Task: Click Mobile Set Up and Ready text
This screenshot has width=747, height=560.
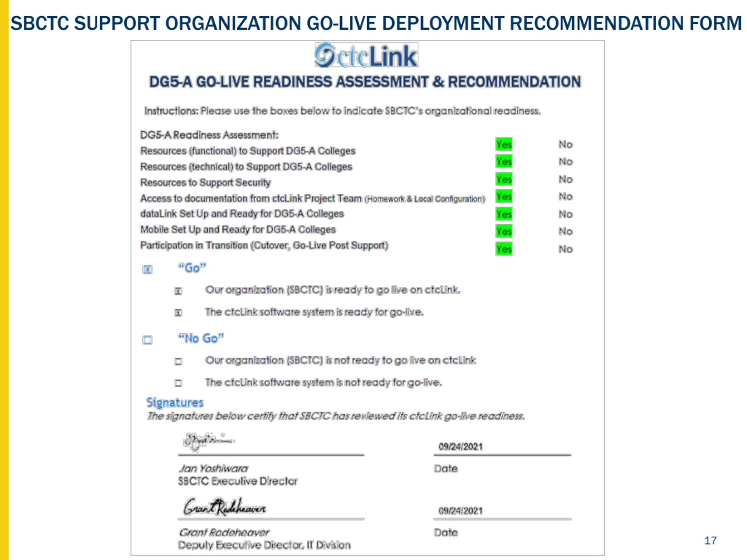Action: (x=238, y=230)
